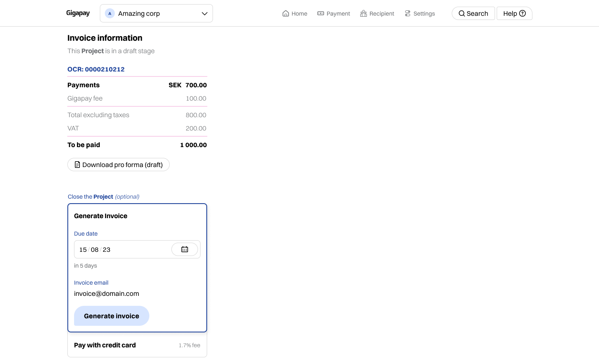Click the Recipient people icon

coord(364,13)
